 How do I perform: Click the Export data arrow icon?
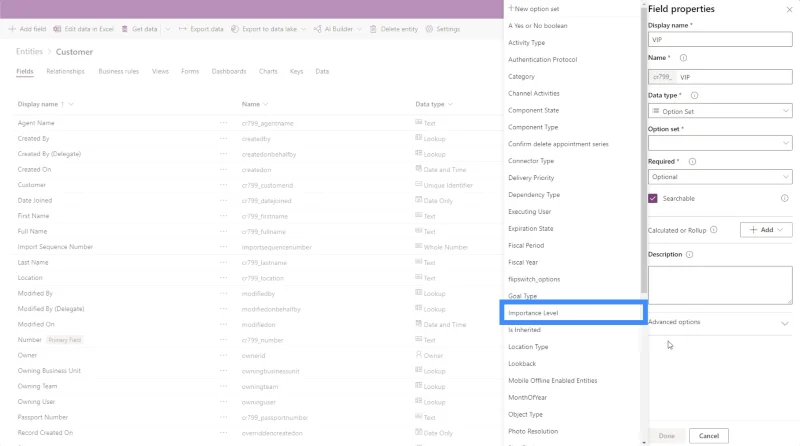(182, 29)
